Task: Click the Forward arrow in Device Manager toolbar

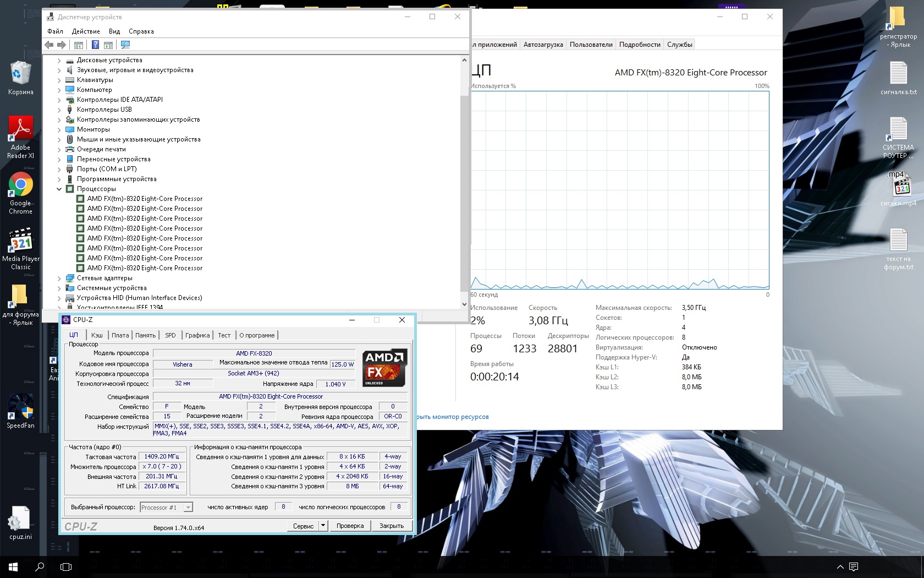Action: [62, 45]
